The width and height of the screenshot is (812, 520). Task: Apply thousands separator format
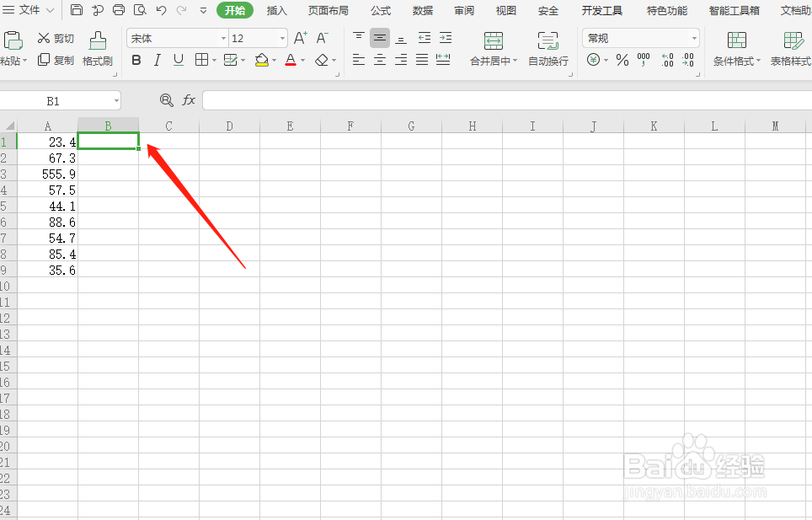pyautogui.click(x=644, y=60)
